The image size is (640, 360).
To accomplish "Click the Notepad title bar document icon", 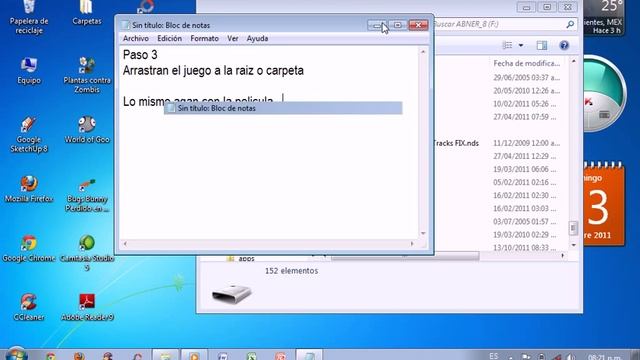I will [126, 25].
